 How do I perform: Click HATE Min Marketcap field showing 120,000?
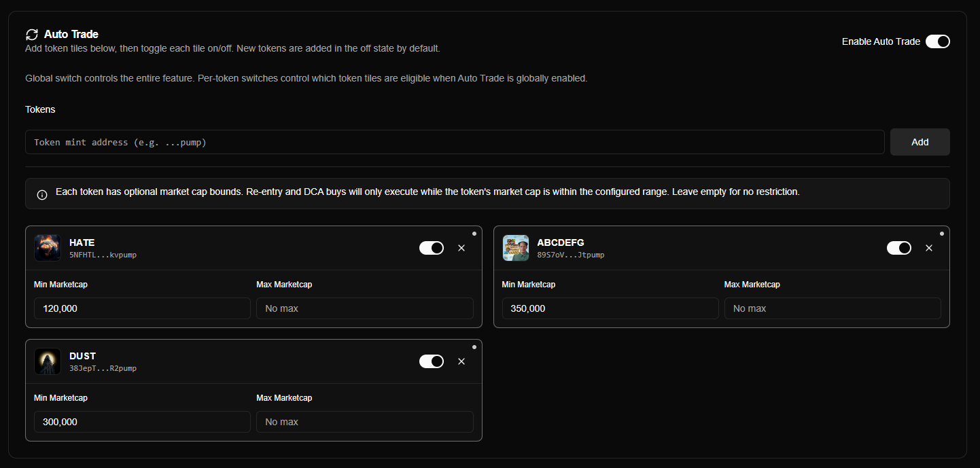click(142, 308)
